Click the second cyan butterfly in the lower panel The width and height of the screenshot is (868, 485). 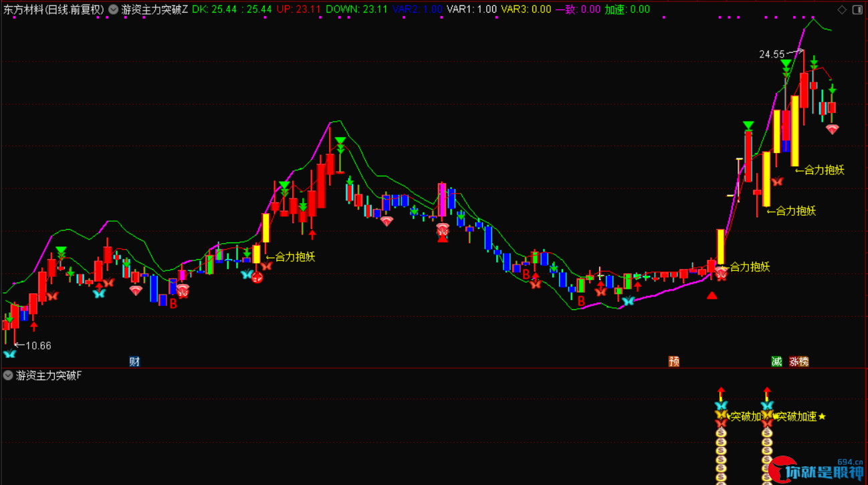[767, 405]
